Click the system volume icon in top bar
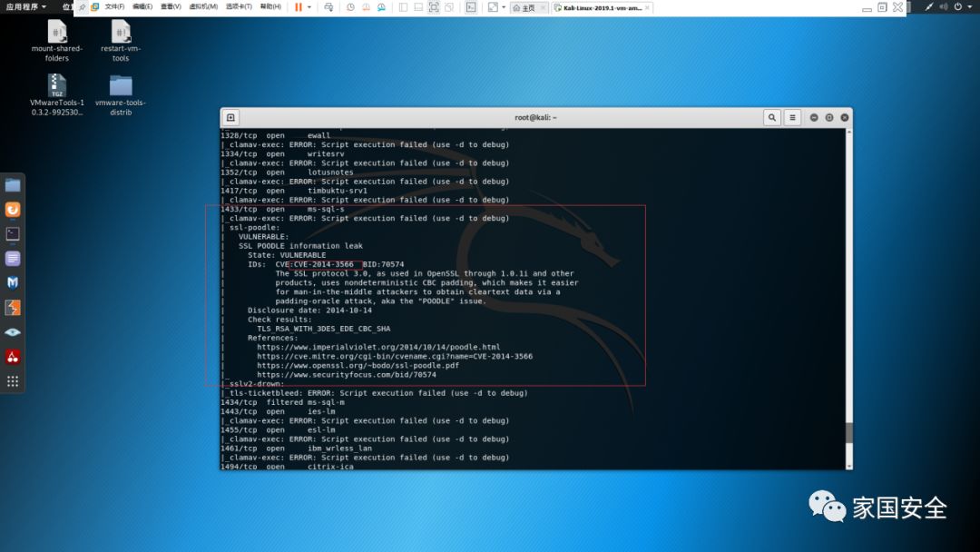This screenshot has height=552, width=980. coord(943,7)
